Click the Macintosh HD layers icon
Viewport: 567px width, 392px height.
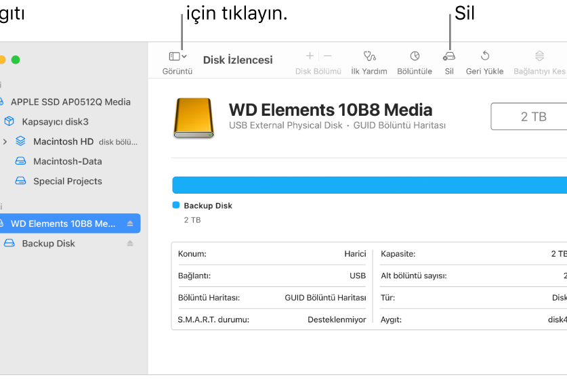point(20,141)
